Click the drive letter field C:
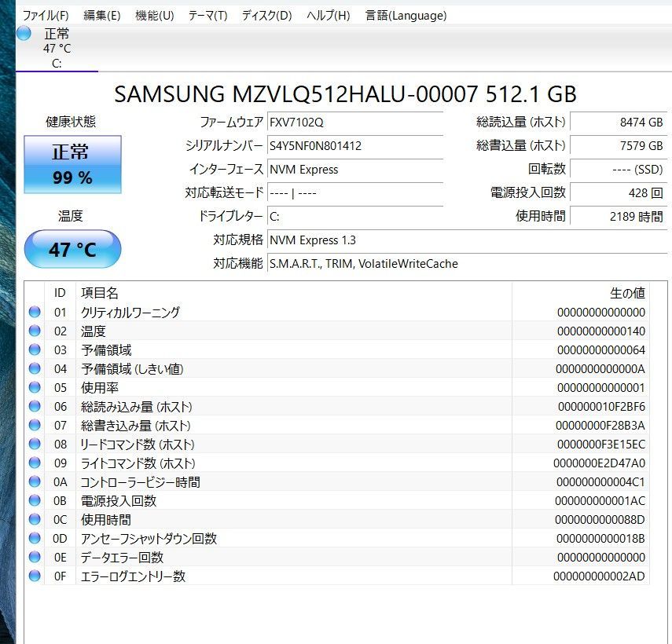This screenshot has height=644, width=672. coord(354,217)
